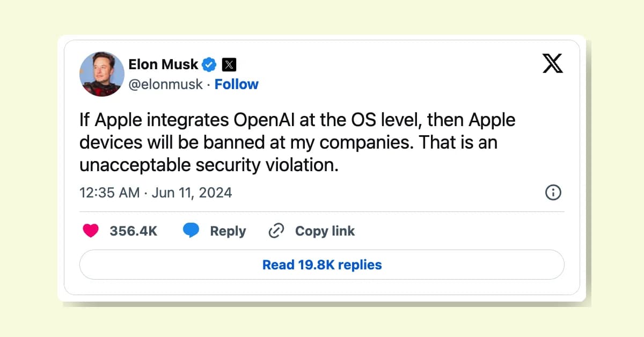
Task: Read 19.8K replies
Action: point(321,264)
